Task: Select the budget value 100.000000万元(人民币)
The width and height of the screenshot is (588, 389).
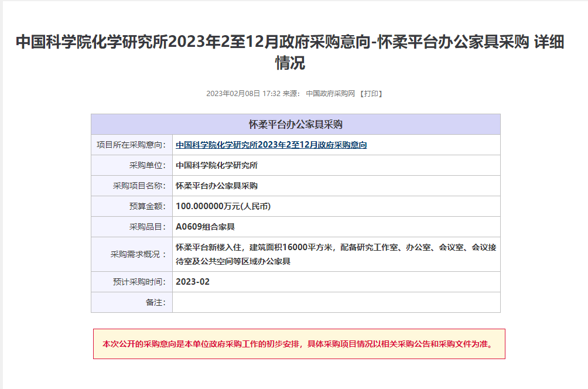Action: 223,206
